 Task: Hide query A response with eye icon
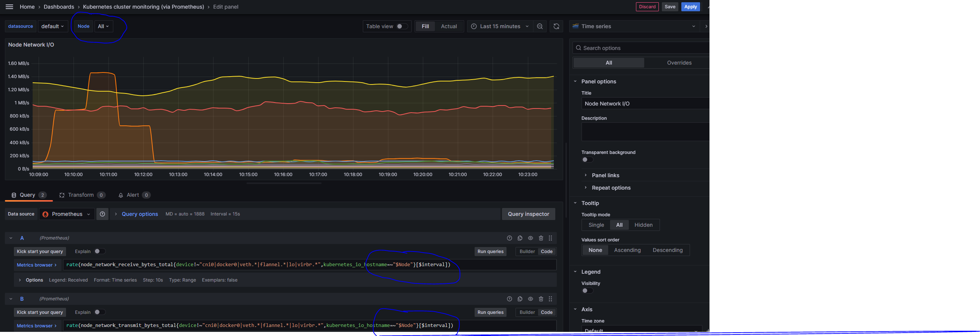tap(530, 238)
